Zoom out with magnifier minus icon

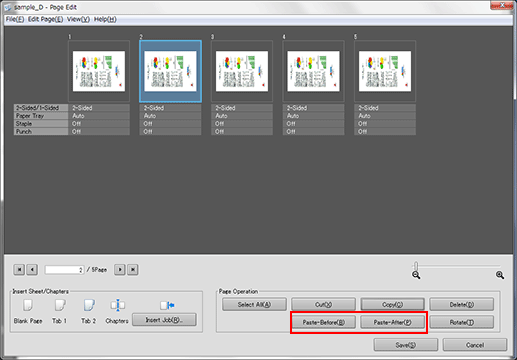[416, 275]
